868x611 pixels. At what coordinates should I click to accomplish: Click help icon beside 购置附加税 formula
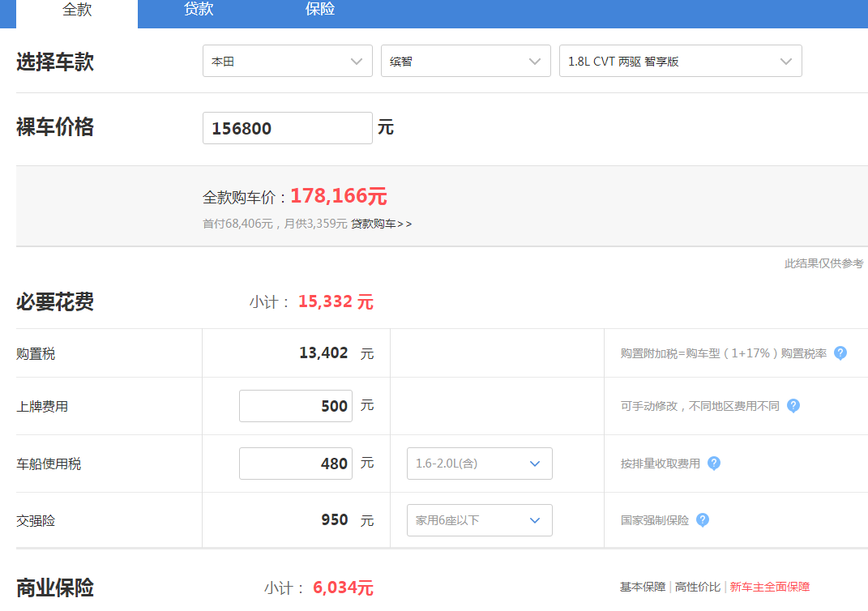(x=840, y=353)
